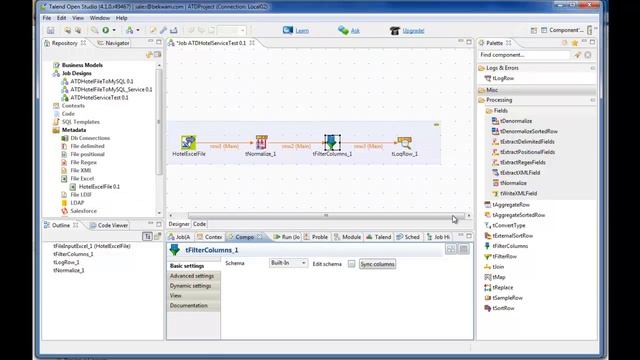Click the design canvas horizontal scrollbar
The height and width of the screenshot is (360, 640).
[326, 216]
